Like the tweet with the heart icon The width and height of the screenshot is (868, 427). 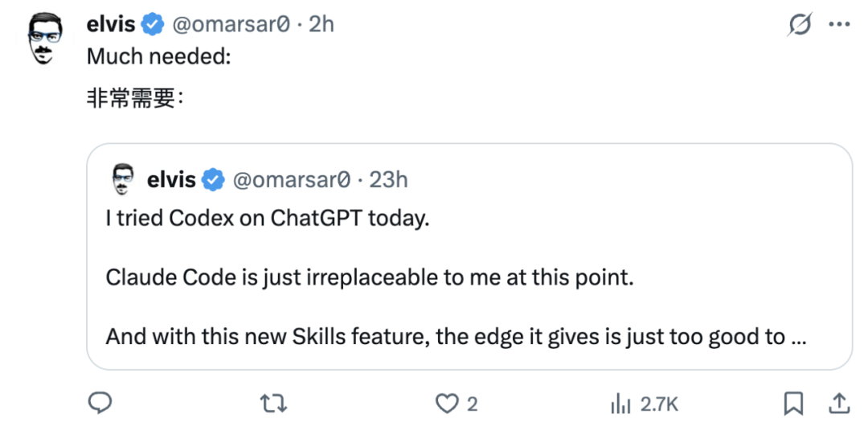446,402
